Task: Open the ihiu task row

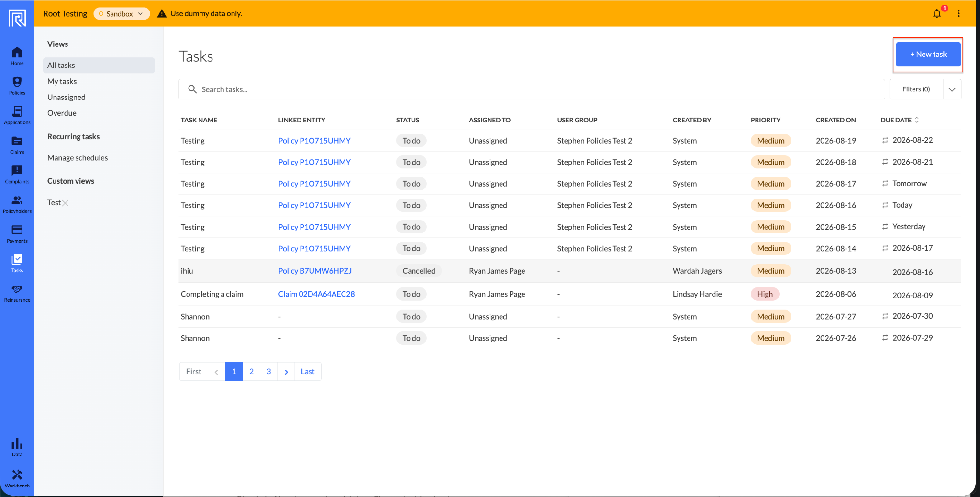Action: click(x=569, y=271)
